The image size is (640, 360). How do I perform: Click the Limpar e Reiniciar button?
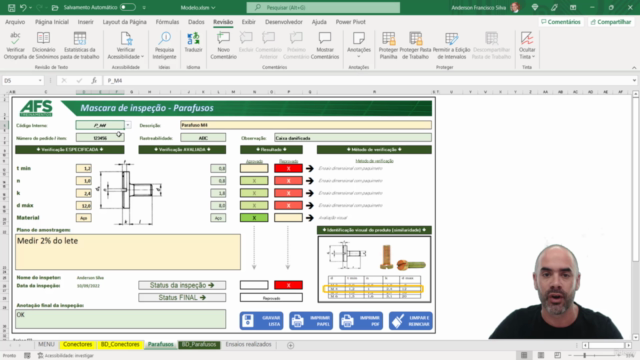point(411,321)
